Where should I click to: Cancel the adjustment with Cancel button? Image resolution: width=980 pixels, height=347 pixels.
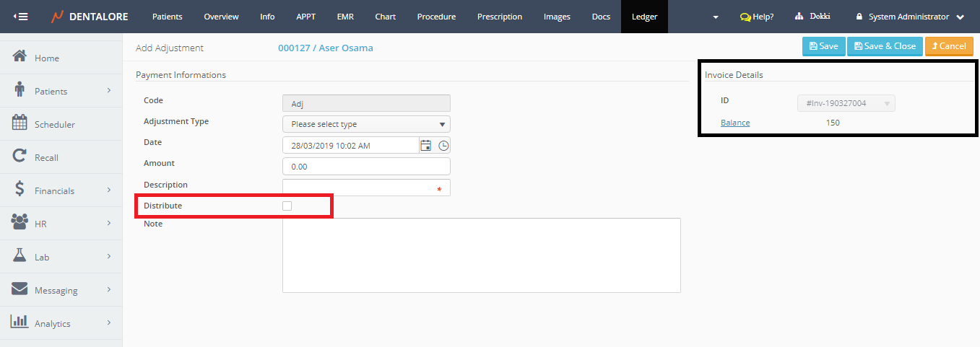(949, 46)
